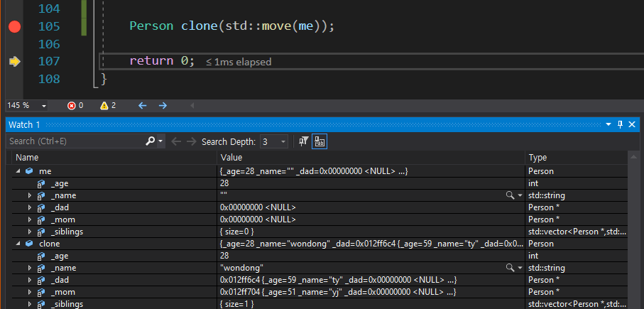Screen dimensions: 644x309
Task: Click the Value column header
Action: tap(231, 158)
